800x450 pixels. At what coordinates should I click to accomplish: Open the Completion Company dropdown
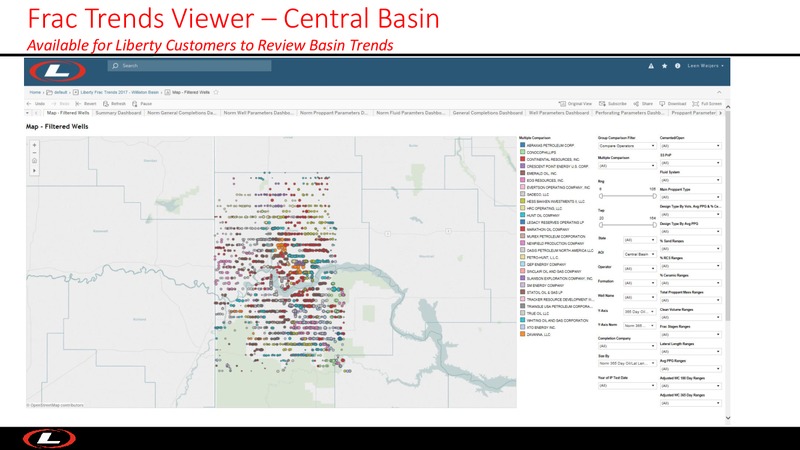[627, 346]
